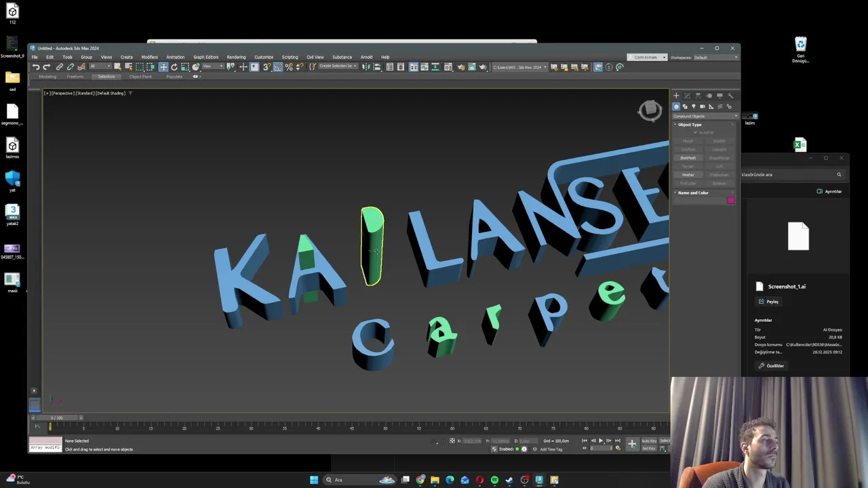868x488 pixels.
Task: Switch to the Modify command panel tab
Action: [x=687, y=96]
